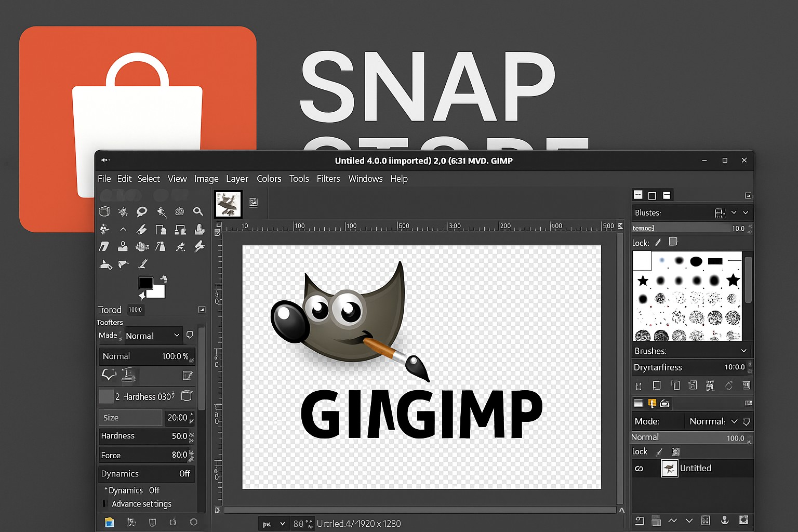
Task: Click the Size value field showing 20:00
Action: pyautogui.click(x=177, y=418)
